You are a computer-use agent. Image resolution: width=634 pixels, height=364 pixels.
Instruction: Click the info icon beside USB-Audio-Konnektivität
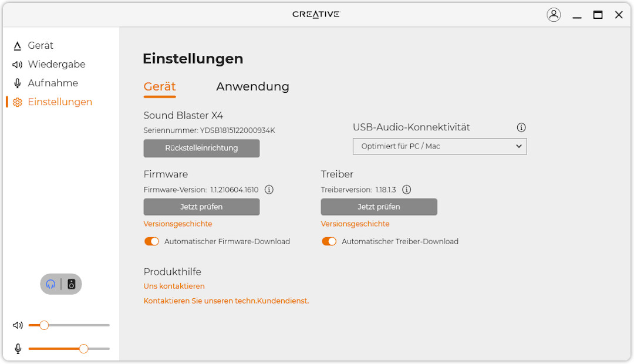click(521, 127)
